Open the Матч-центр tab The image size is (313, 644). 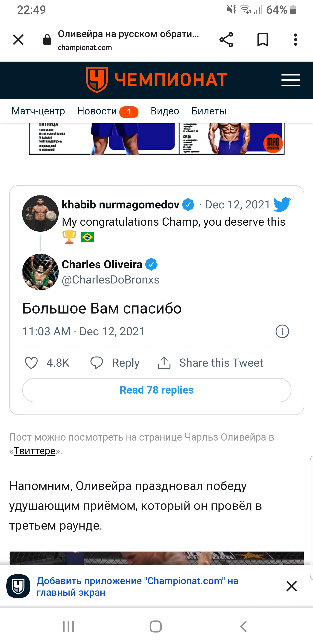(38, 111)
